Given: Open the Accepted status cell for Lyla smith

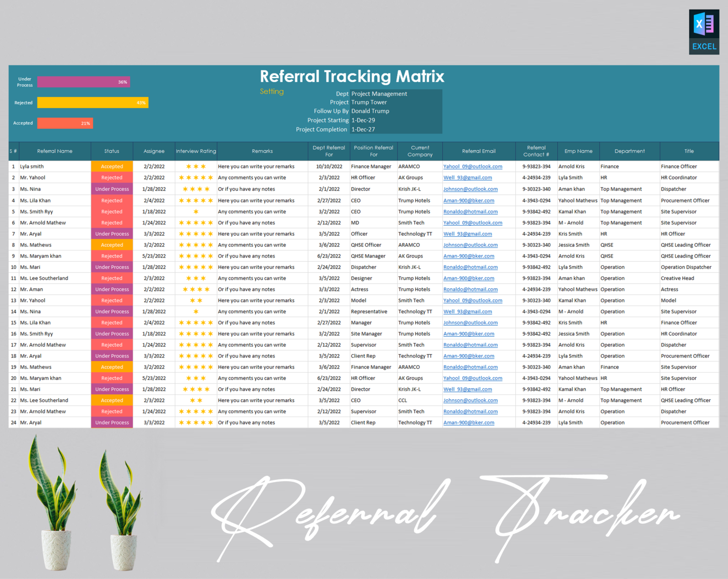Looking at the screenshot, I should click(x=112, y=166).
